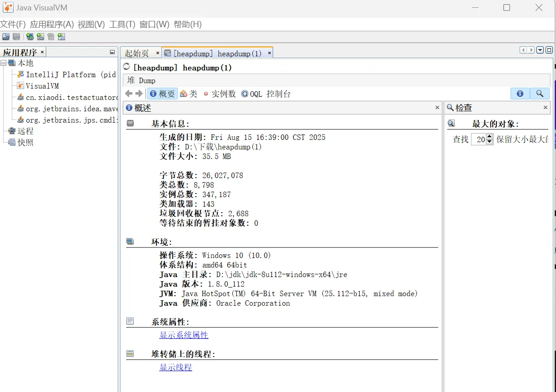
Task: Toggle the info panel button at right
Action: point(520,94)
